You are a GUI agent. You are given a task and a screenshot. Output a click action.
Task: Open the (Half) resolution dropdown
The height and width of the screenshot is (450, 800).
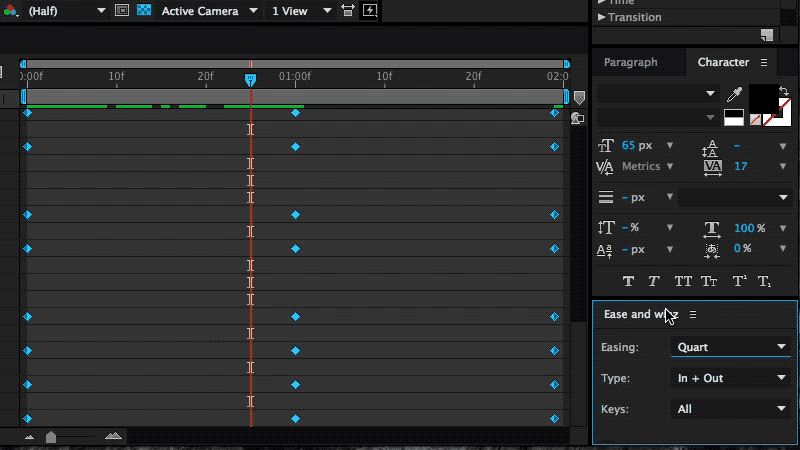[x=66, y=11]
